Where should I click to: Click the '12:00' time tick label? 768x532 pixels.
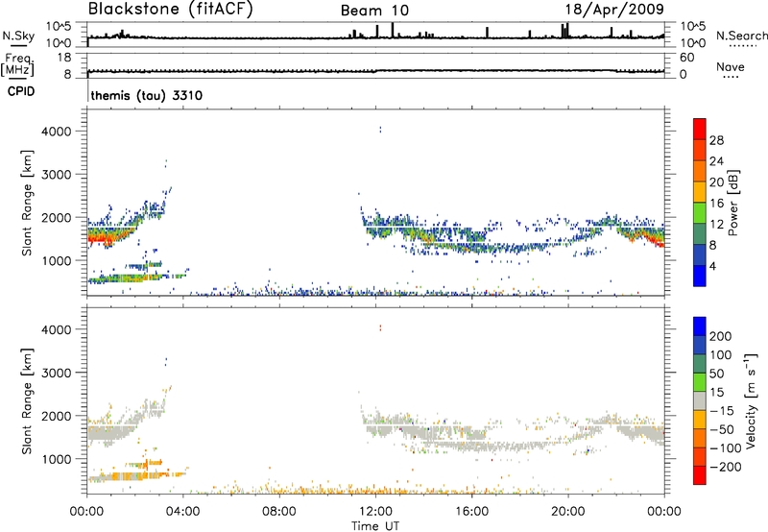click(x=375, y=512)
